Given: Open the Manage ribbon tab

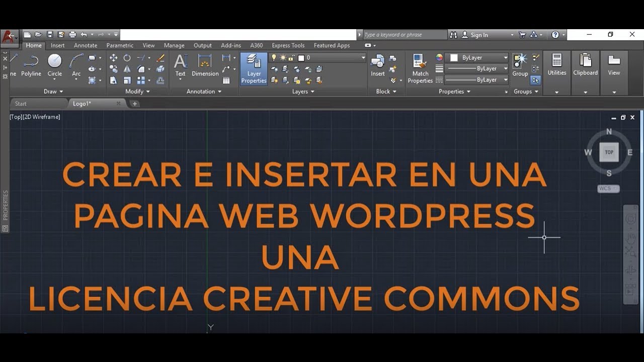Looking at the screenshot, I should pos(174,45).
